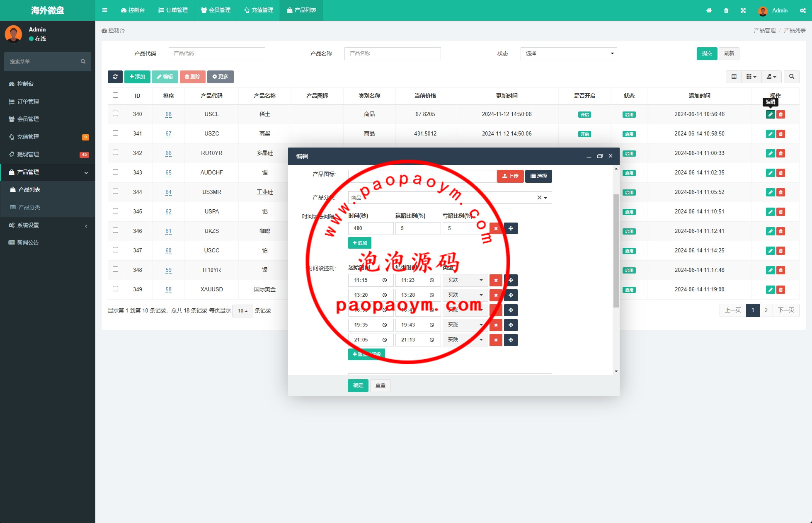This screenshot has width=812, height=523.
Task: Remove the 480 seconds interval row
Action: click(x=496, y=228)
